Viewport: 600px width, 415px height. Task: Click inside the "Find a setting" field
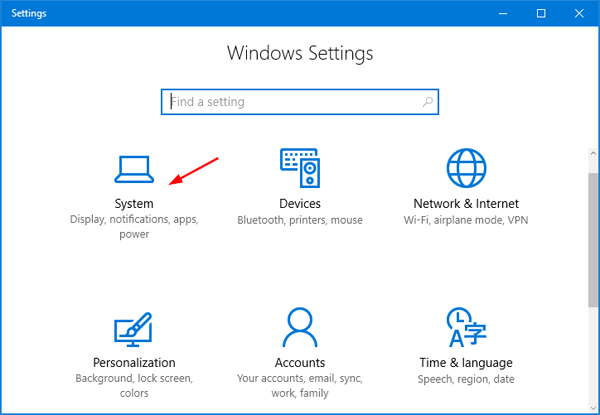290,101
